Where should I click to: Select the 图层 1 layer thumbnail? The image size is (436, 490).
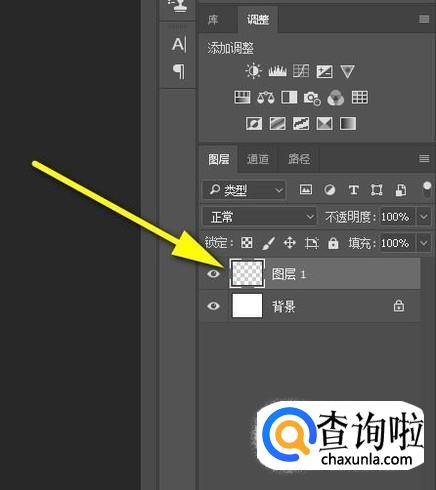coord(247,273)
